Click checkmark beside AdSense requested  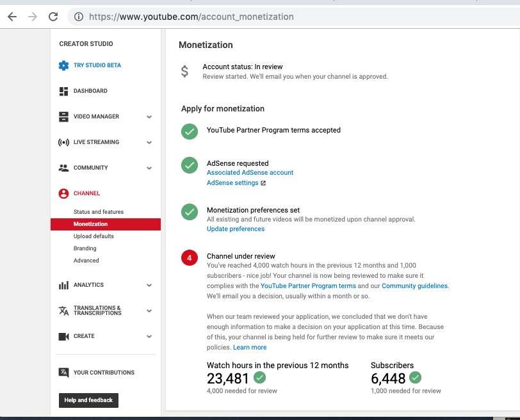coord(190,165)
